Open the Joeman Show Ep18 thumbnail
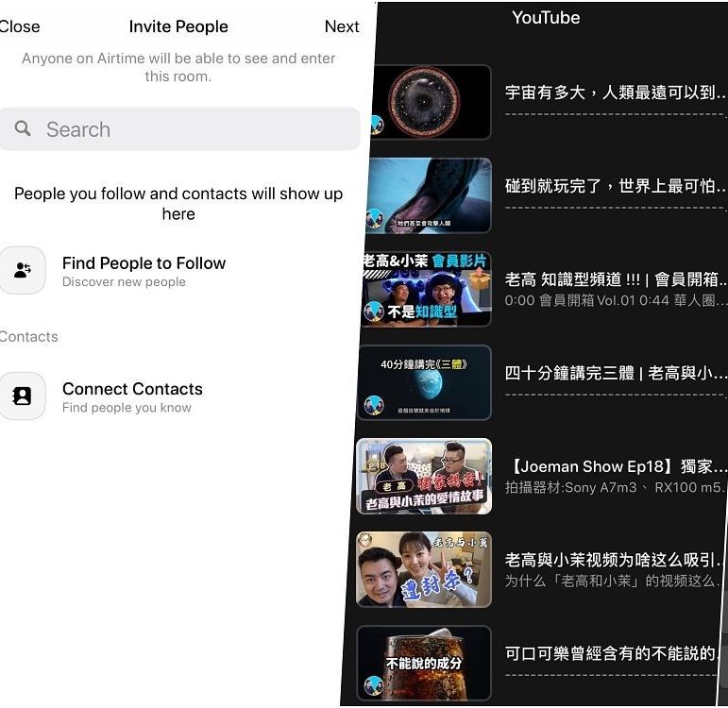Viewport: 728px width, 708px height. click(x=425, y=476)
